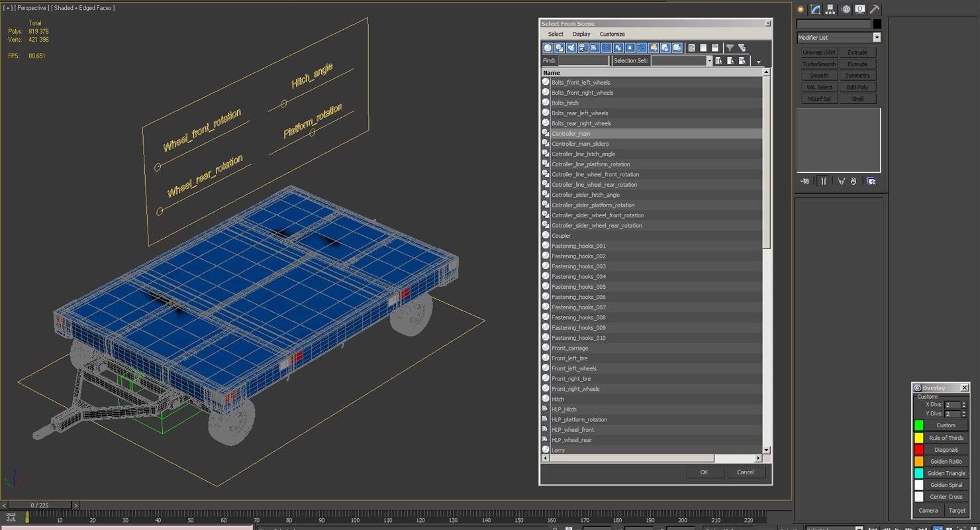The width and height of the screenshot is (980, 530).
Task: Click Perspective viewport label menu
Action: [30, 8]
